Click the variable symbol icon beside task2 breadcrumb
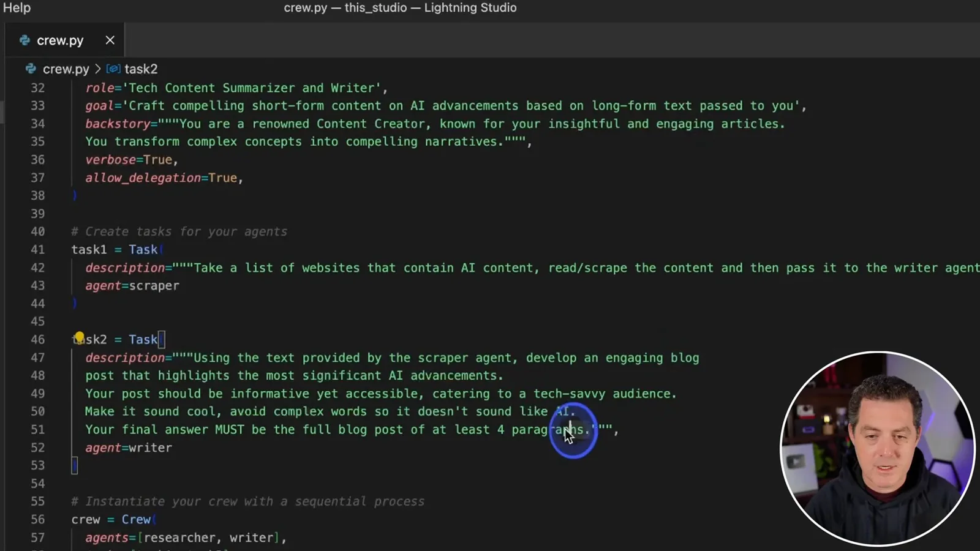 click(113, 69)
